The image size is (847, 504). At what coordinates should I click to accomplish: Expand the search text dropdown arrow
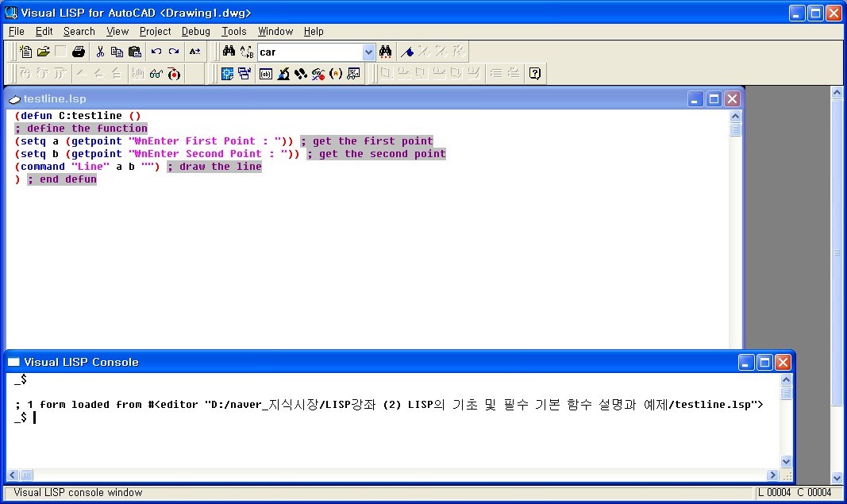(368, 52)
